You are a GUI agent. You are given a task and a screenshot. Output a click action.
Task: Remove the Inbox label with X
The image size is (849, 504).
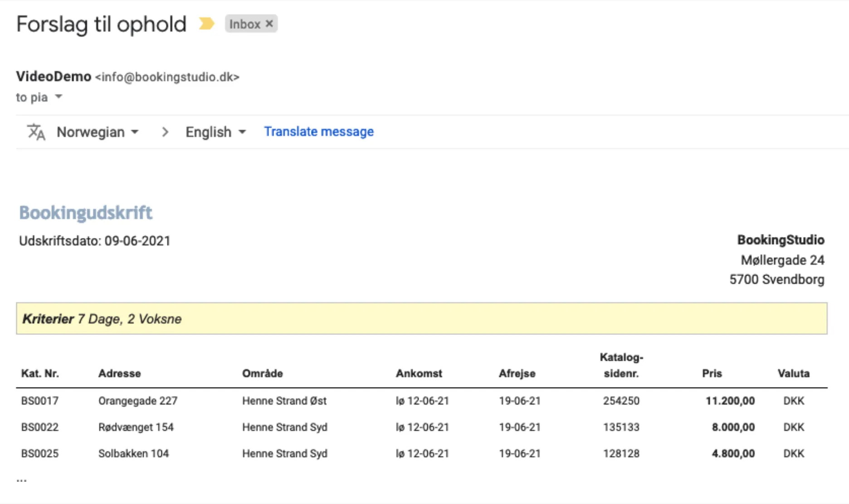pos(269,24)
